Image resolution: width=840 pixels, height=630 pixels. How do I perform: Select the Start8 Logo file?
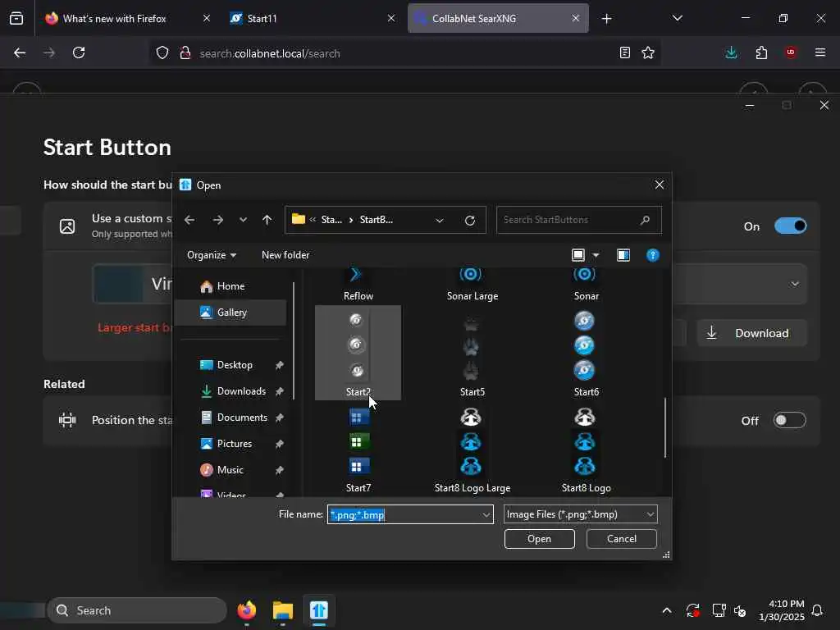click(x=586, y=449)
